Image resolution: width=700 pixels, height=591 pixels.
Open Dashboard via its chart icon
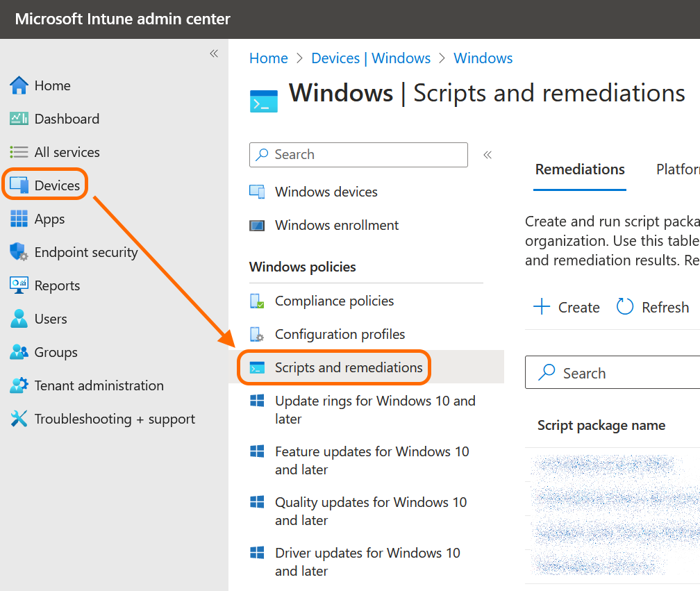click(19, 119)
